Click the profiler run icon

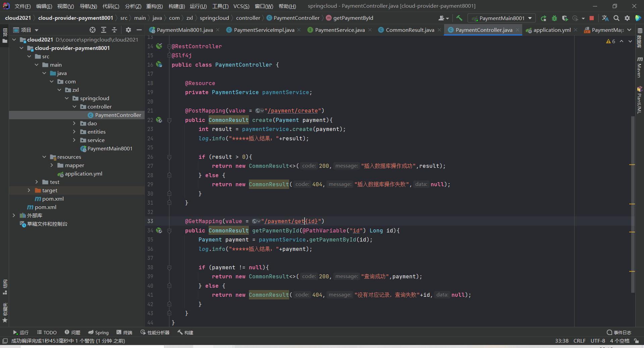pos(576,18)
